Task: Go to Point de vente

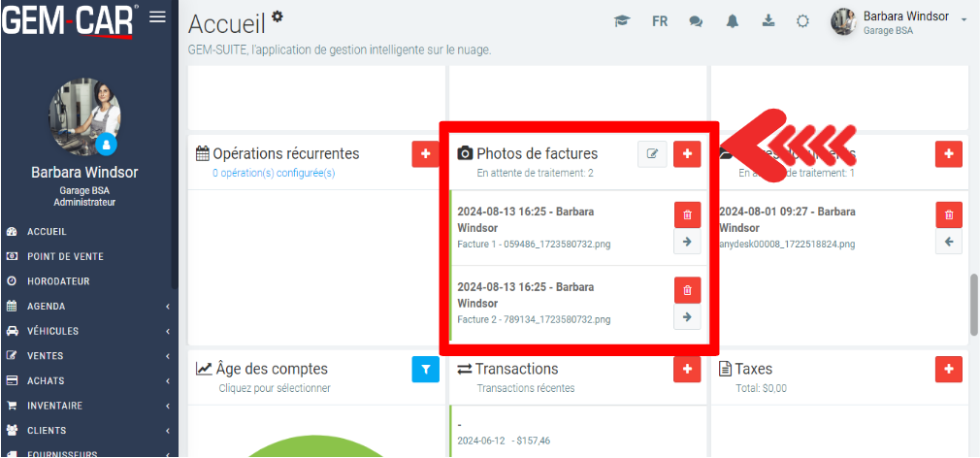Action: (65, 256)
